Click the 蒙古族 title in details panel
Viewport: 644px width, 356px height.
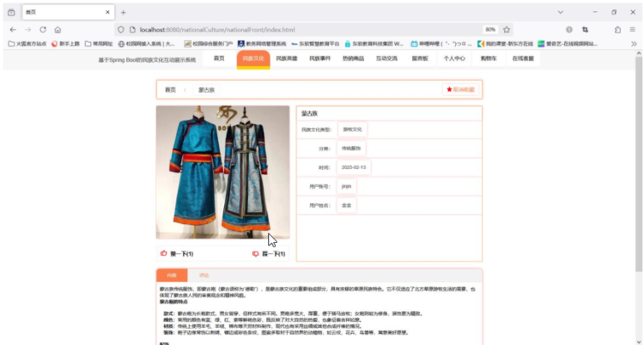[x=309, y=113]
